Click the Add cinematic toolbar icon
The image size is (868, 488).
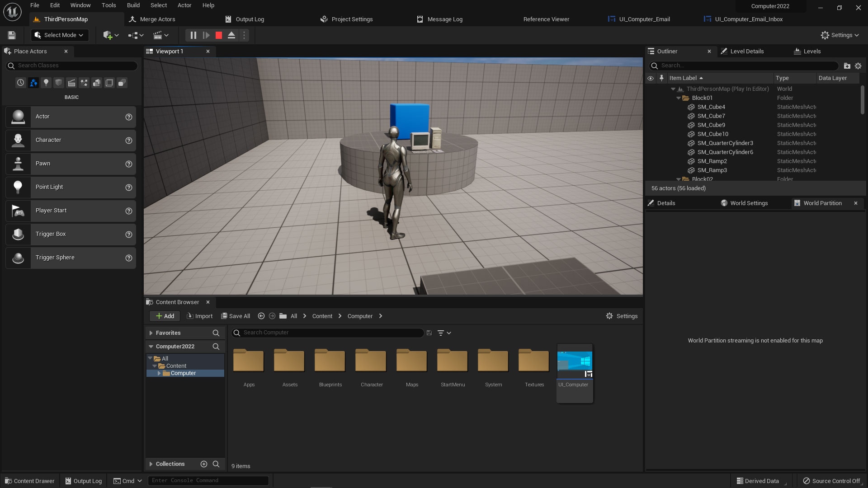159,35
